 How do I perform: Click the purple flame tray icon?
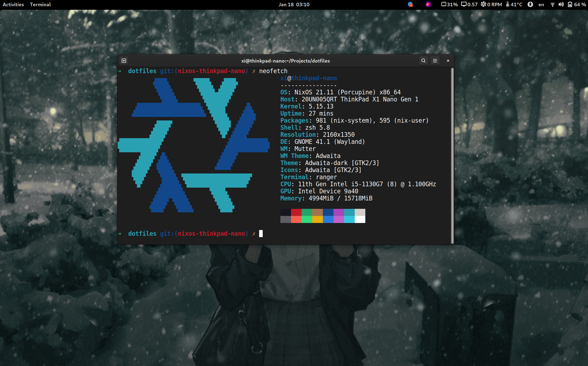pos(428,4)
